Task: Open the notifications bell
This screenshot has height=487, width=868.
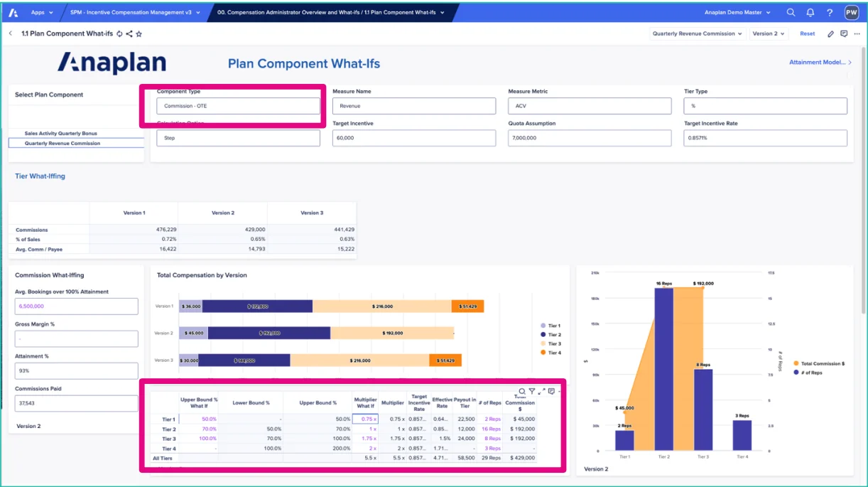Action: point(810,13)
